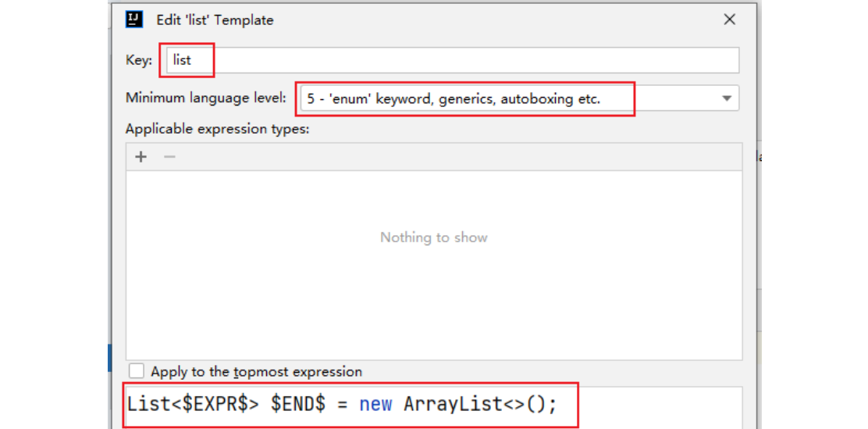
Task: Click the 'Apply to the topmost expression' label text
Action: [256, 372]
